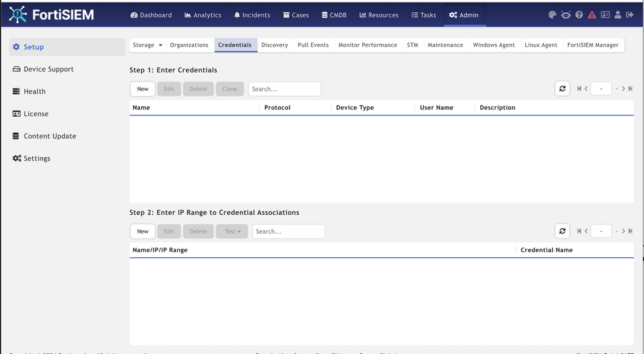Click the FortiSIEM logo

52,15
